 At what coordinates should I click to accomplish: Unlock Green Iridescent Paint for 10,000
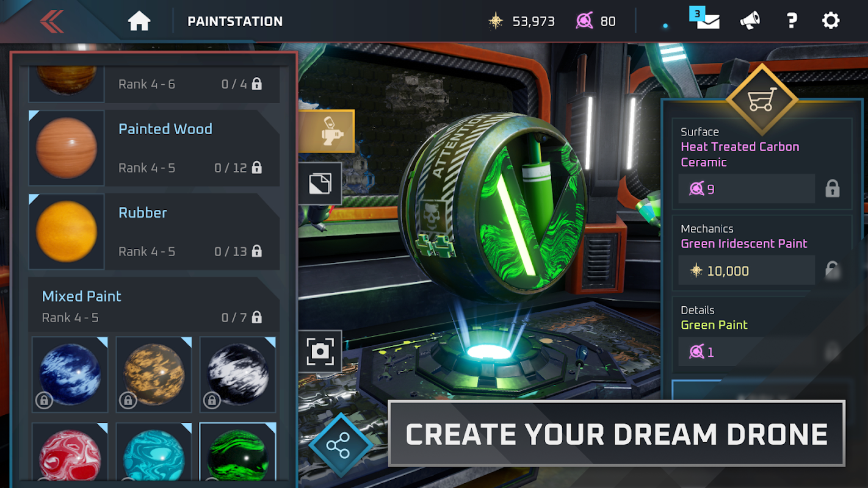tap(747, 270)
